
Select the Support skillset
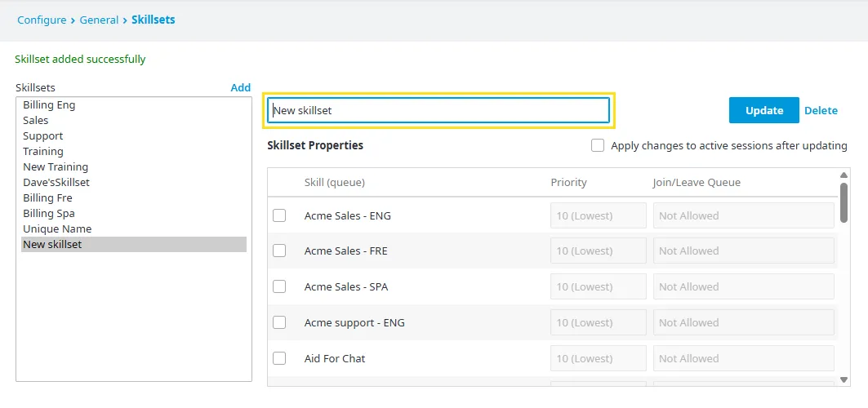point(134,136)
